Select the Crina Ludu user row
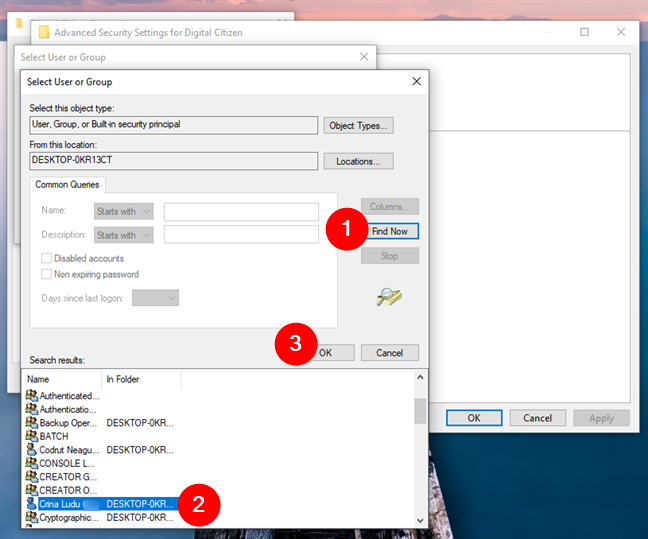This screenshot has width=648, height=539. pos(102,504)
